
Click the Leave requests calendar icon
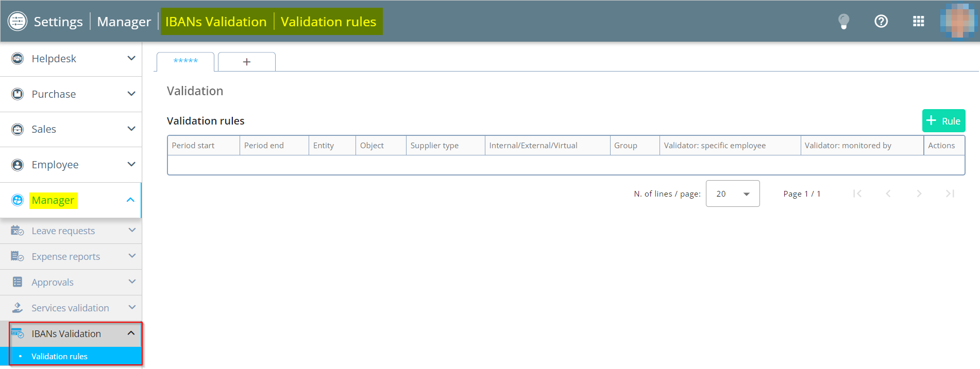18,231
